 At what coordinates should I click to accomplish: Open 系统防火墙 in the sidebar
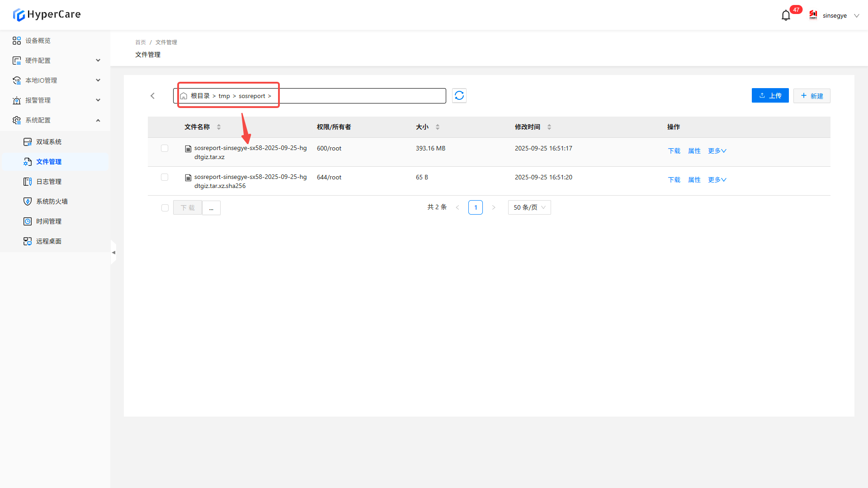52,202
